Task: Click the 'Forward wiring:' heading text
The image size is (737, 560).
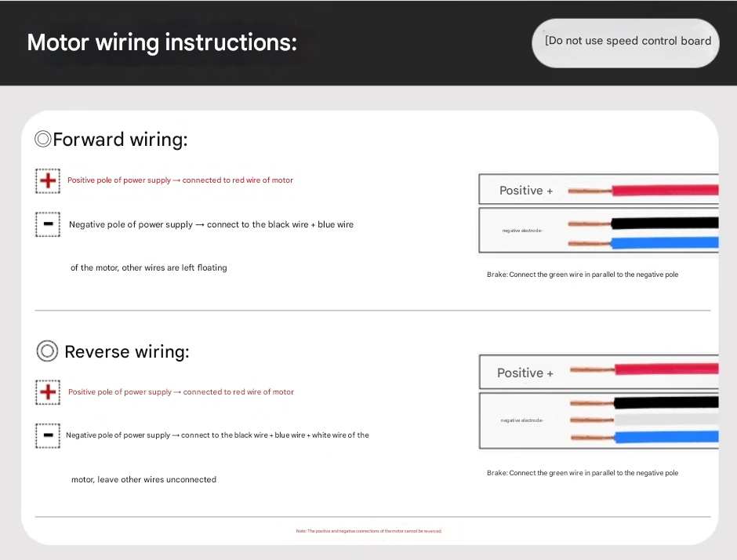Action: point(120,140)
